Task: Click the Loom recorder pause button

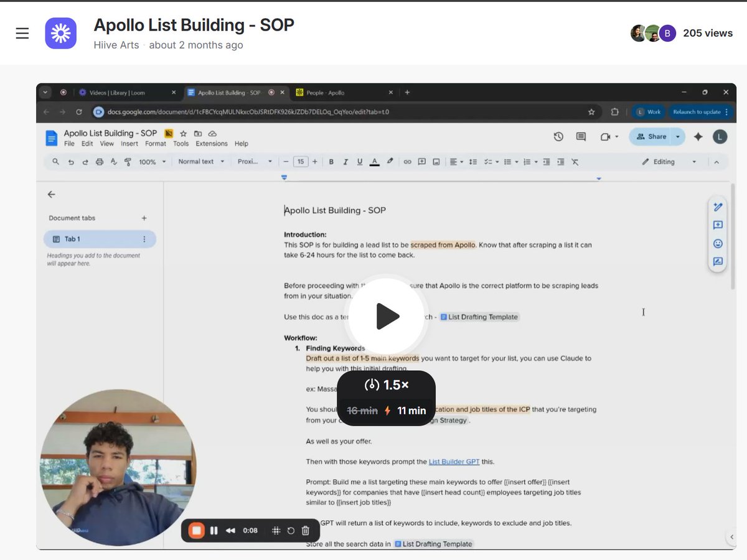Action: [214, 531]
